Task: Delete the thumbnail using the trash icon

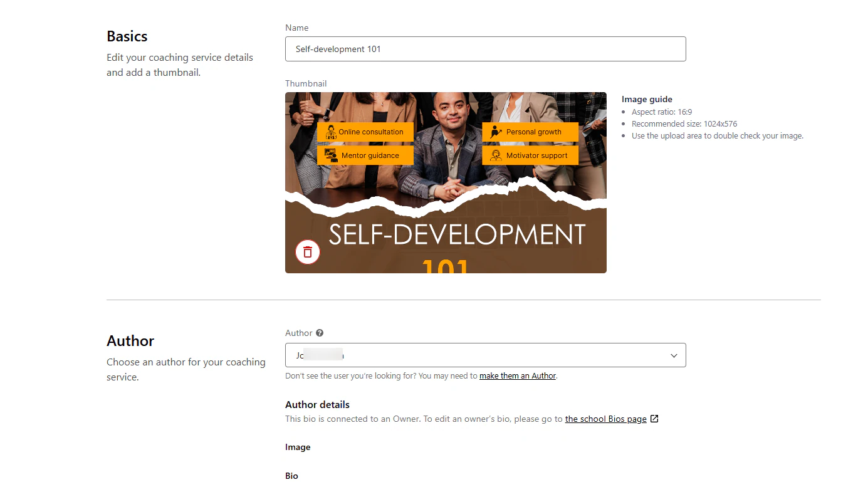Action: 308,252
